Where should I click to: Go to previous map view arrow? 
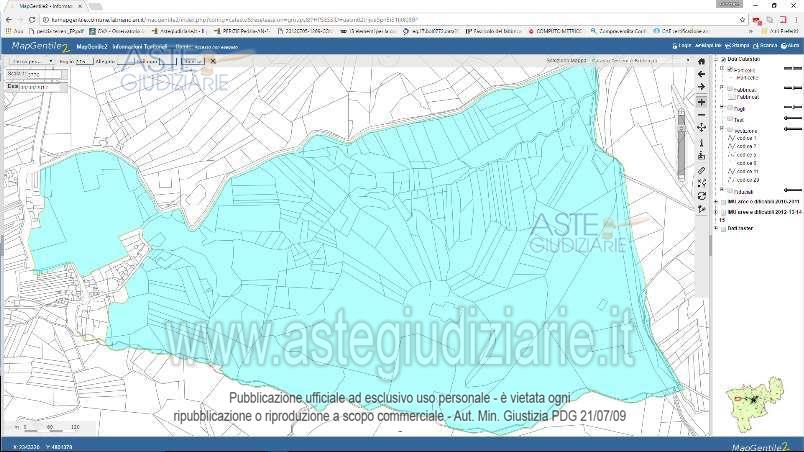click(702, 74)
